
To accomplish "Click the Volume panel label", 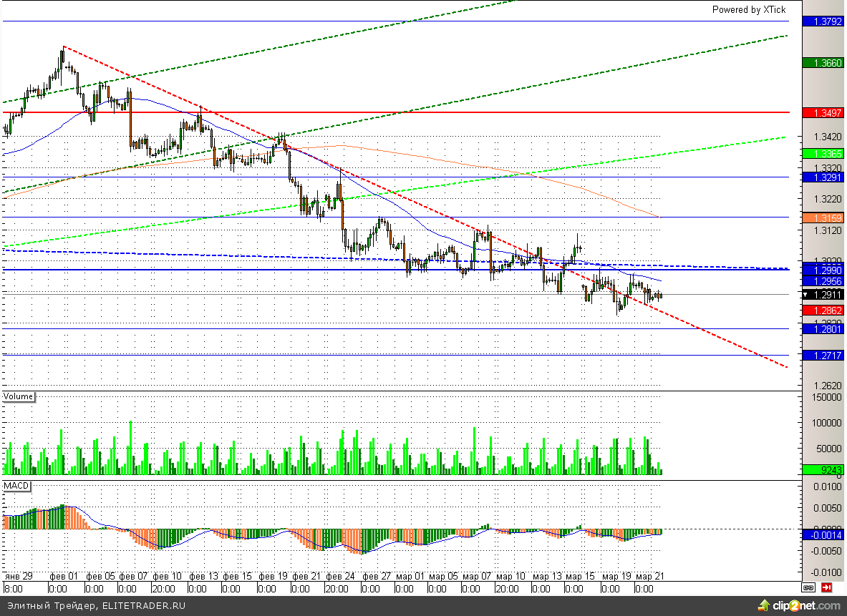I will pyautogui.click(x=19, y=396).
